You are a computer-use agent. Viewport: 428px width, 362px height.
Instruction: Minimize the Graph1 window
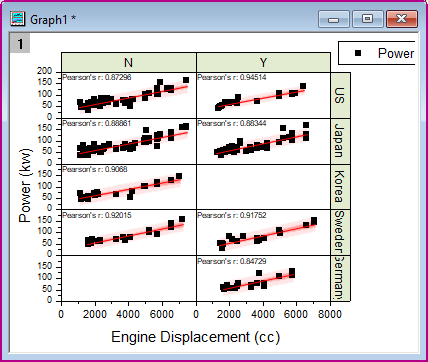tap(334, 19)
